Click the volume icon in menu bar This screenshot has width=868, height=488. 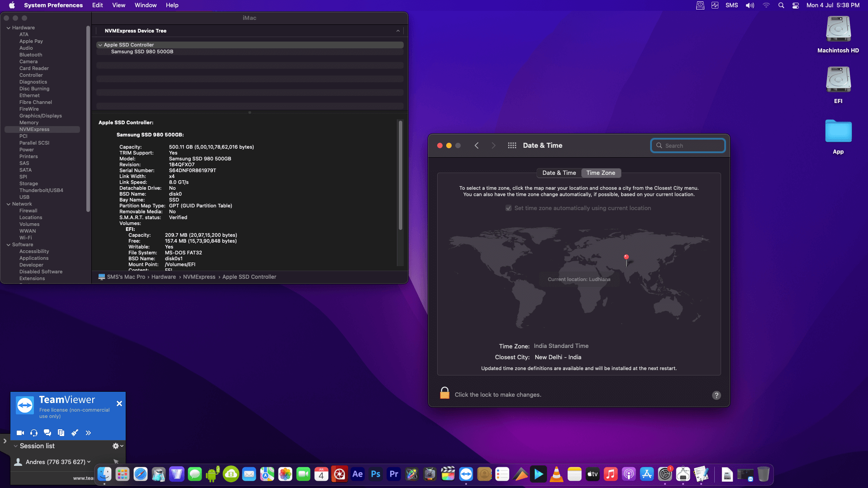click(750, 5)
